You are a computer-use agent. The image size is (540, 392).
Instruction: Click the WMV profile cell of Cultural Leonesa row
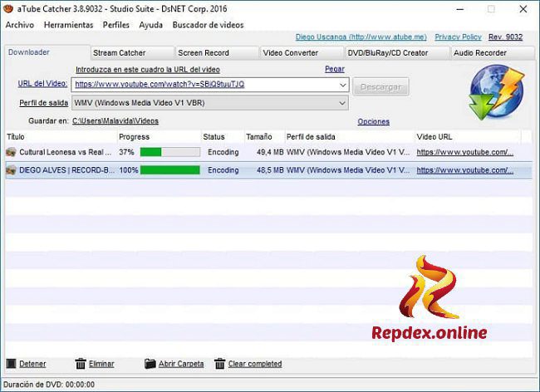[x=348, y=152]
